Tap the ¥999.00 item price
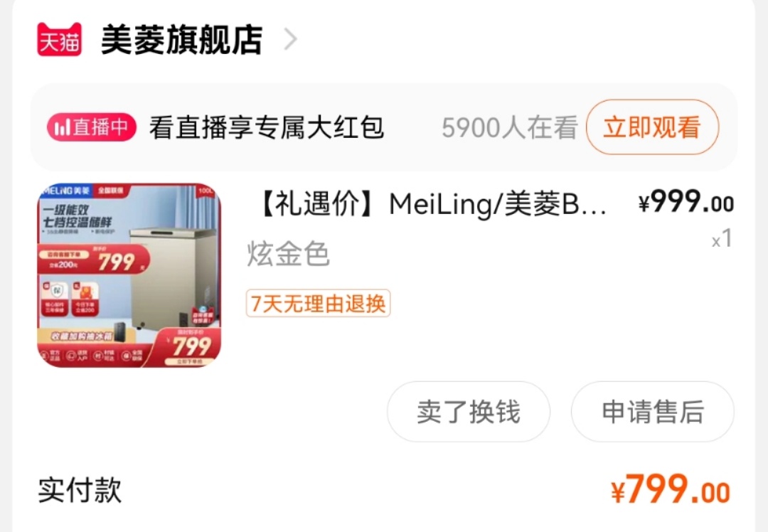Image resolution: width=768 pixels, height=532 pixels. point(686,202)
